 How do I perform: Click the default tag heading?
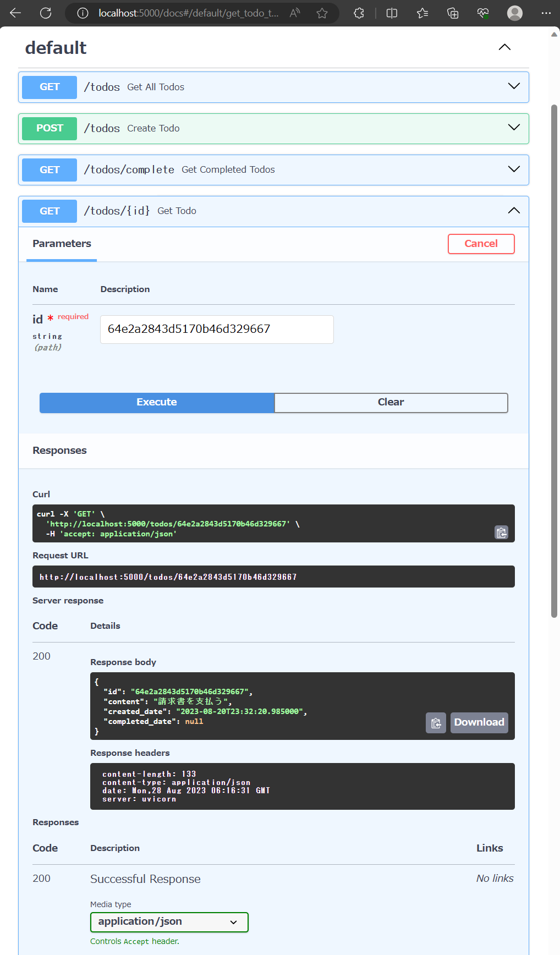(56, 48)
